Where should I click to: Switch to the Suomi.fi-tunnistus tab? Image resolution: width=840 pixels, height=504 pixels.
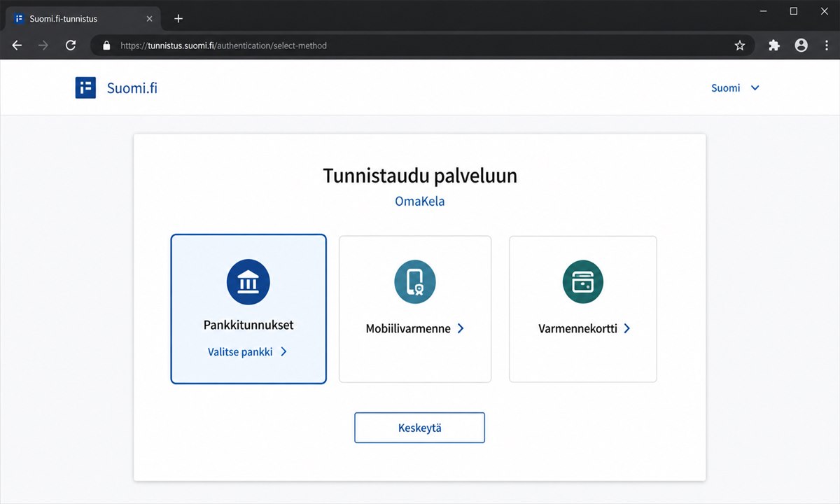[x=83, y=19]
